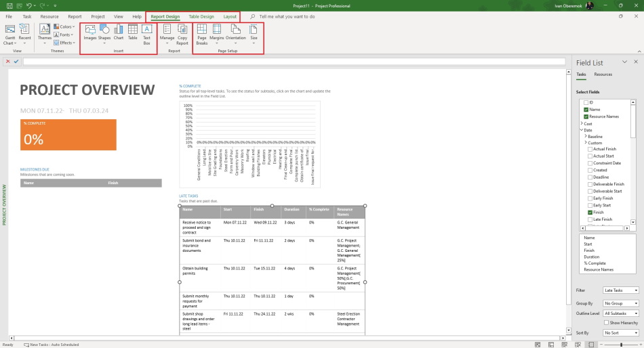
Task: Zoom out with the minus button
Action: click(601, 345)
